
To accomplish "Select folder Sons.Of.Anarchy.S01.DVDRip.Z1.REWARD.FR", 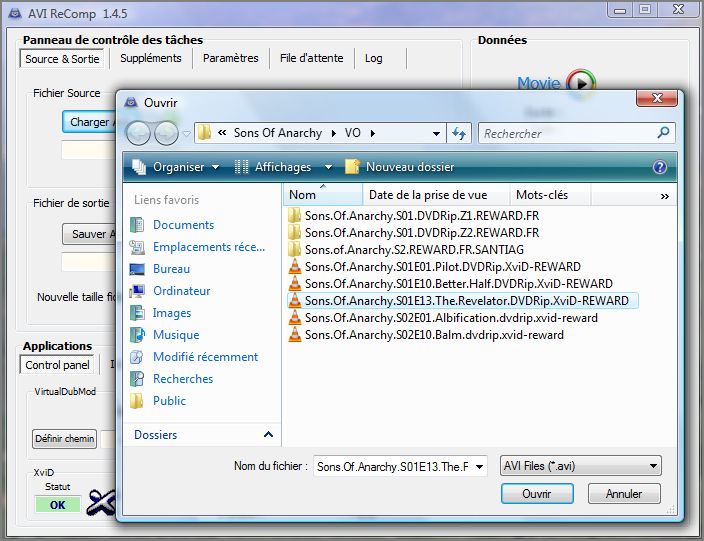I will pyautogui.click(x=422, y=216).
